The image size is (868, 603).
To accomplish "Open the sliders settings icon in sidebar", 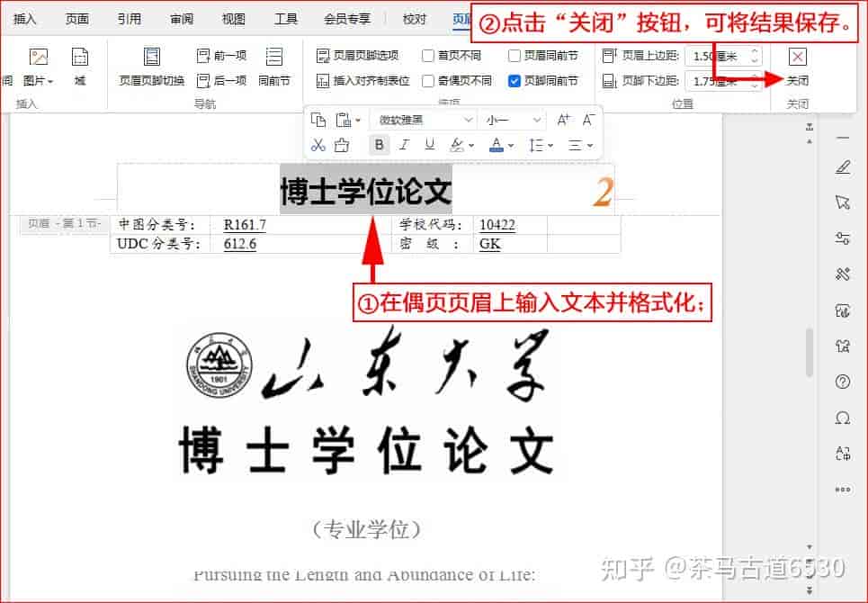I will pyautogui.click(x=843, y=238).
